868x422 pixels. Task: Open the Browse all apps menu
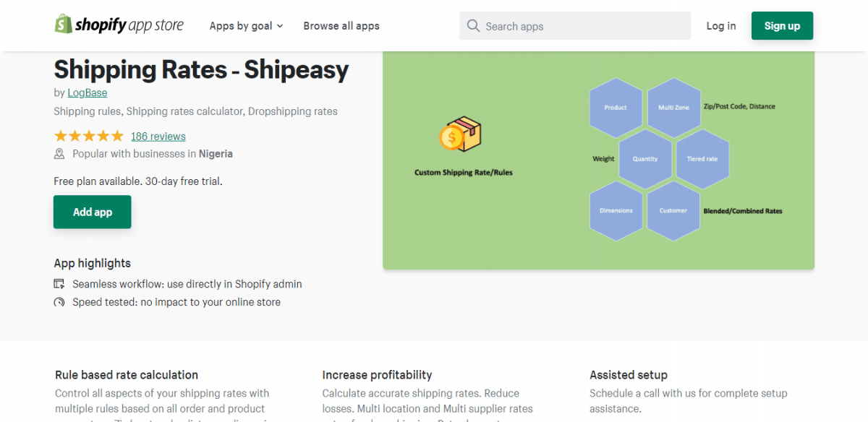tap(341, 26)
